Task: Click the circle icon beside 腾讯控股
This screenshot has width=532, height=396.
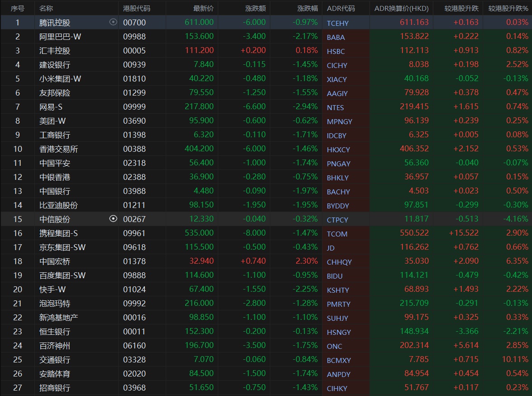Action: [x=113, y=22]
